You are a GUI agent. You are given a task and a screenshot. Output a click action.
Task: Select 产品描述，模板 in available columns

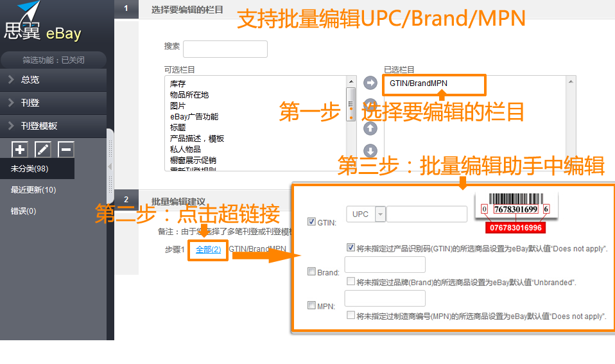pyautogui.click(x=197, y=139)
